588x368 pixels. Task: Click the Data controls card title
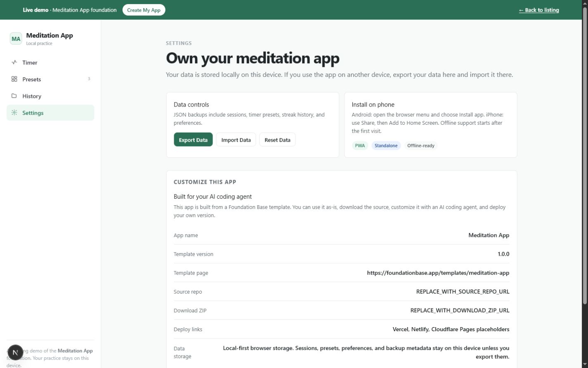191,104
